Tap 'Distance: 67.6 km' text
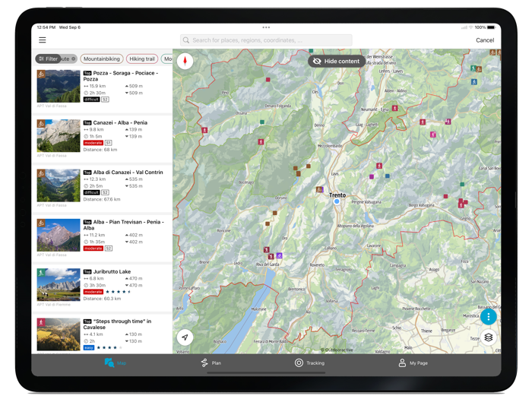Screen dimensions: 532x399 102,199
